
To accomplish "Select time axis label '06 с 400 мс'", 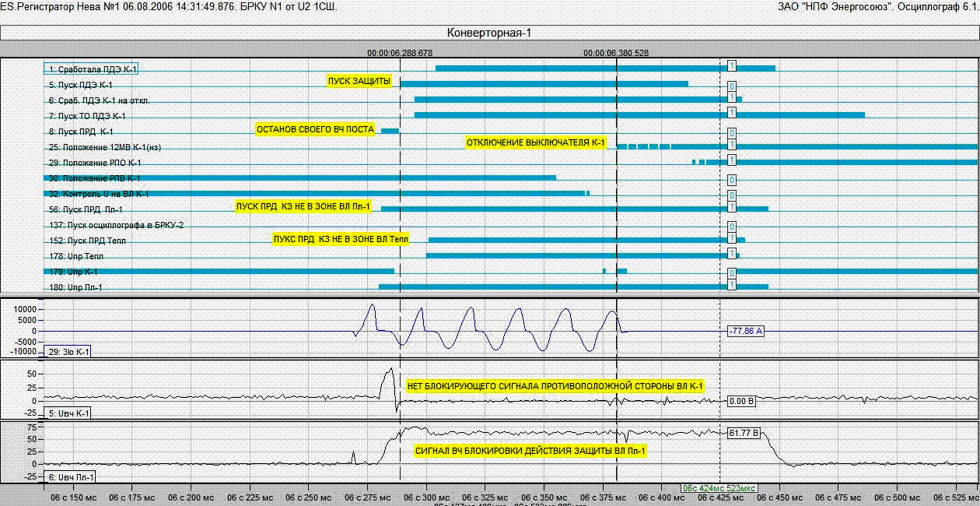I will [662, 496].
